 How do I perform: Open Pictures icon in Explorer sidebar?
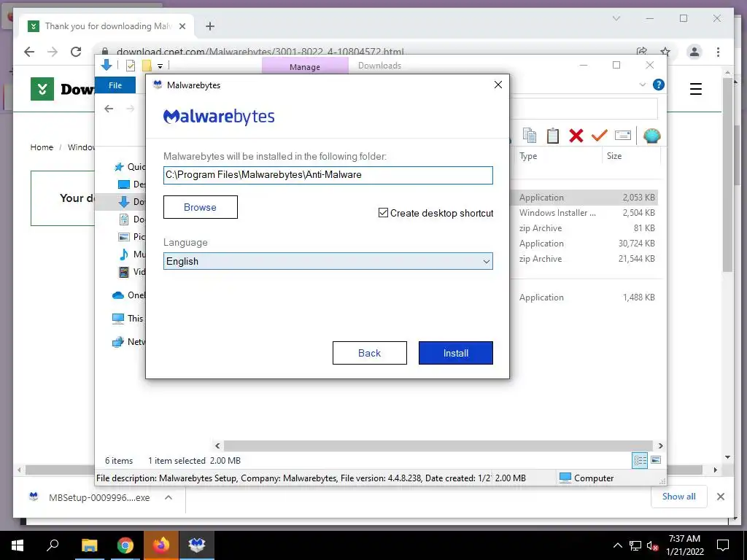(124, 237)
